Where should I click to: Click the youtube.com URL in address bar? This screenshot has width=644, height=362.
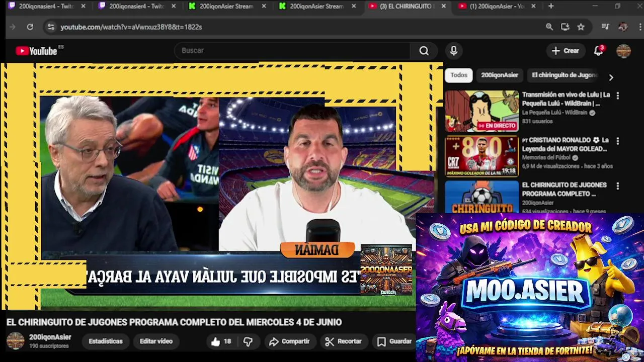click(x=131, y=27)
